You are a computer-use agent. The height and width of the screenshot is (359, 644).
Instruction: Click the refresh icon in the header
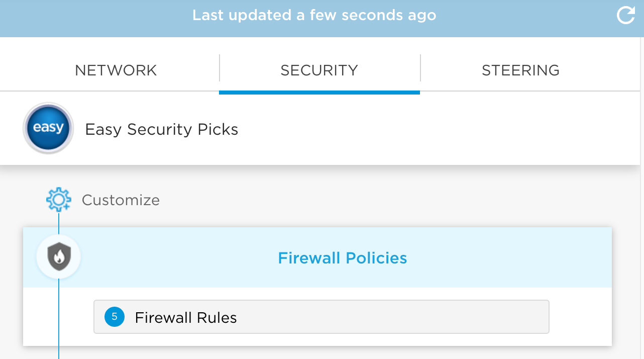click(625, 15)
